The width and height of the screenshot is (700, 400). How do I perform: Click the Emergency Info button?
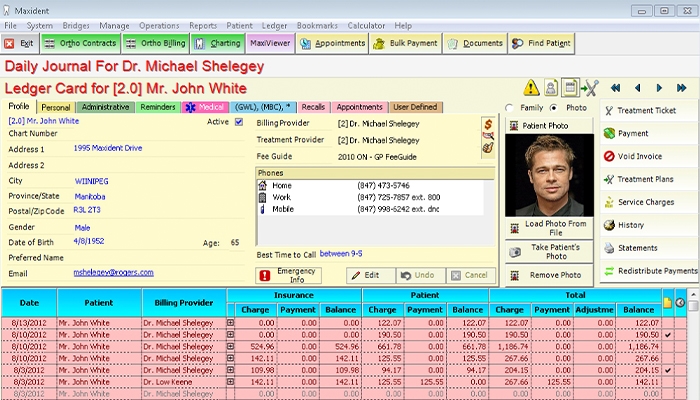288,275
